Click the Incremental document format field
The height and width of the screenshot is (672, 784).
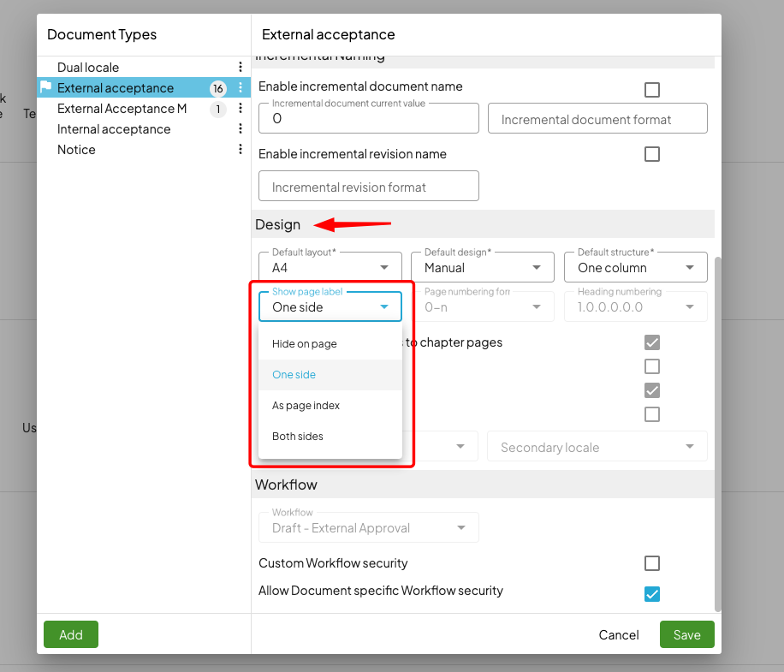coord(597,118)
